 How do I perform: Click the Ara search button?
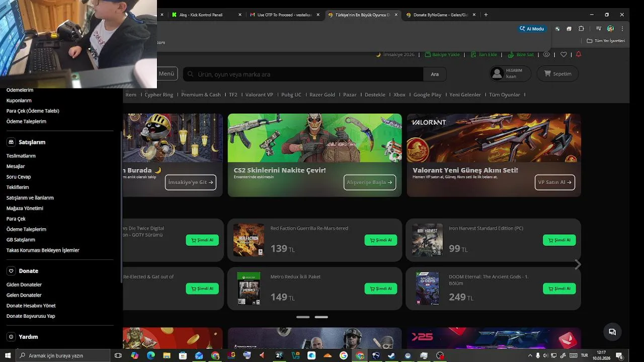[435, 74]
